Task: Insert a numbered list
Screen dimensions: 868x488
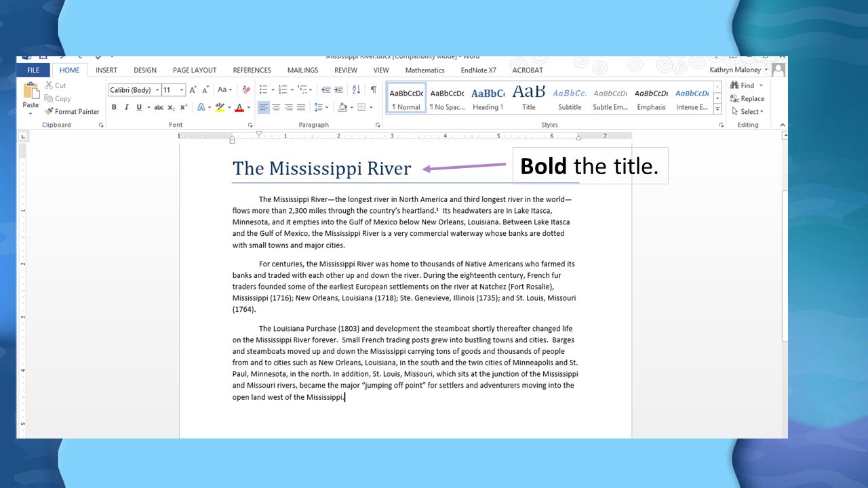Action: tap(283, 89)
